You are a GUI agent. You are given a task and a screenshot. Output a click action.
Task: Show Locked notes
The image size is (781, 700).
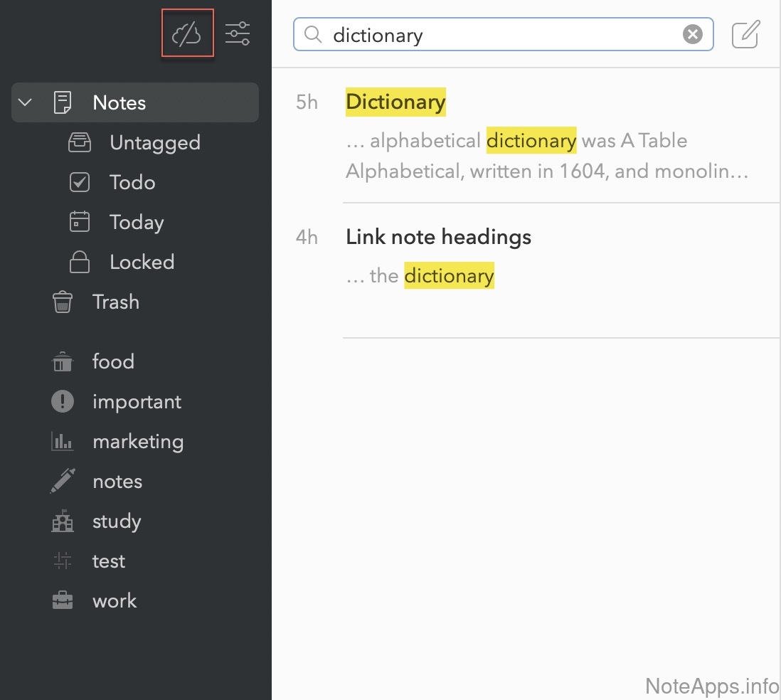click(x=142, y=262)
